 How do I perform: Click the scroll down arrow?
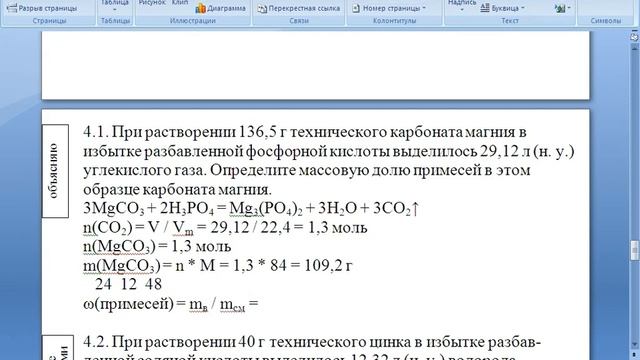pos(634,345)
